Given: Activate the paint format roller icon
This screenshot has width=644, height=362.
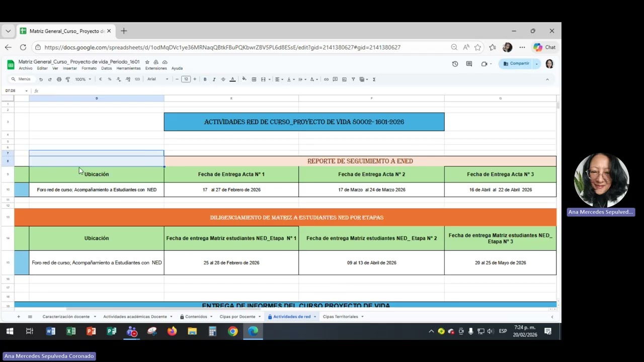Looking at the screenshot, I should [x=68, y=79].
